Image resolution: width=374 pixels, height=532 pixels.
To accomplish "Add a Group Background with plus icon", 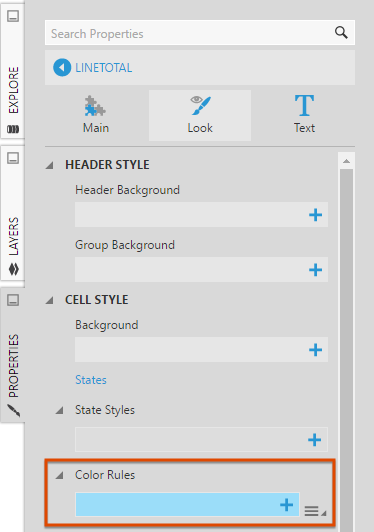I will 315,270.
